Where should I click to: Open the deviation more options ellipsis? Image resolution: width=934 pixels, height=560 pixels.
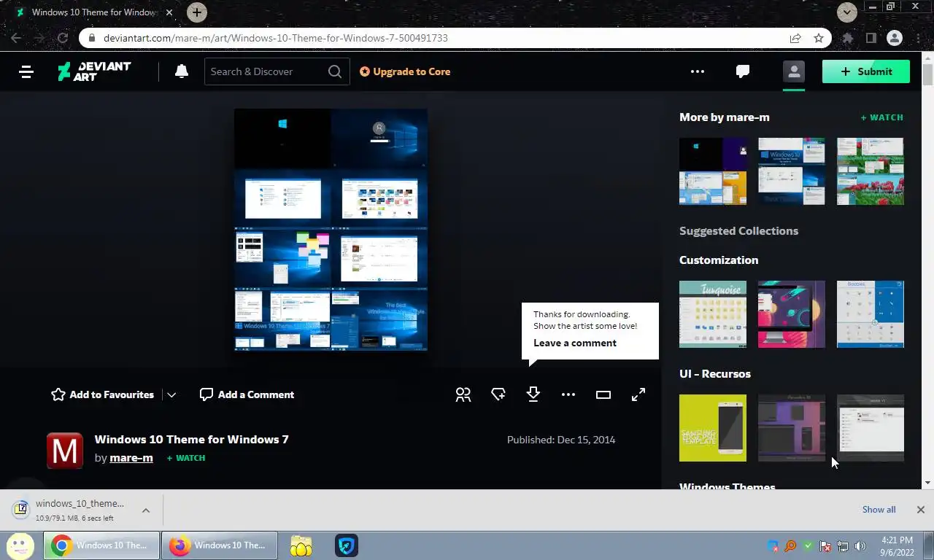click(568, 394)
